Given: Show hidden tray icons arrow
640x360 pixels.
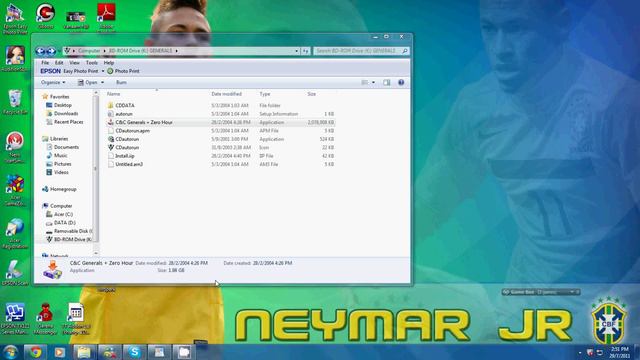Looking at the screenshot, I should tap(580, 352).
